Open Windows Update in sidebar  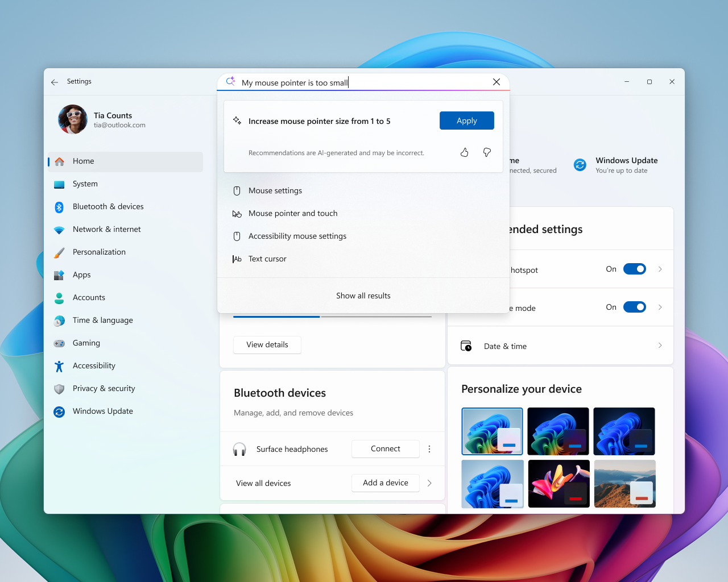[x=125, y=411]
